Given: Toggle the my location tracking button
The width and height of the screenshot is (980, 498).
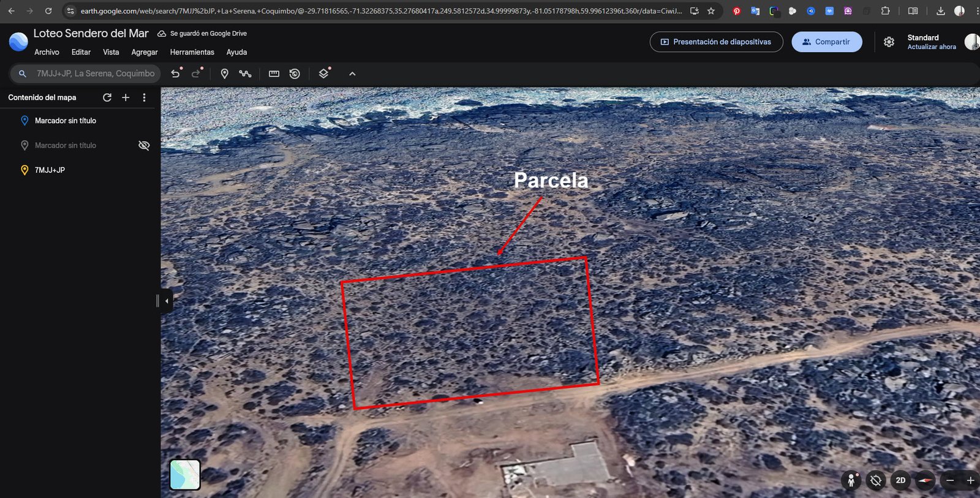Looking at the screenshot, I should tap(876, 480).
